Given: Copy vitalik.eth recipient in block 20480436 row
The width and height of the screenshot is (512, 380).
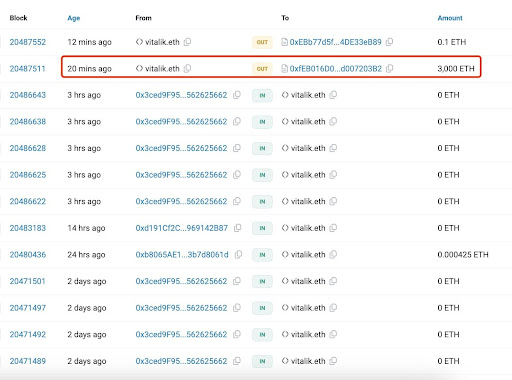Looking at the screenshot, I should click(x=333, y=255).
